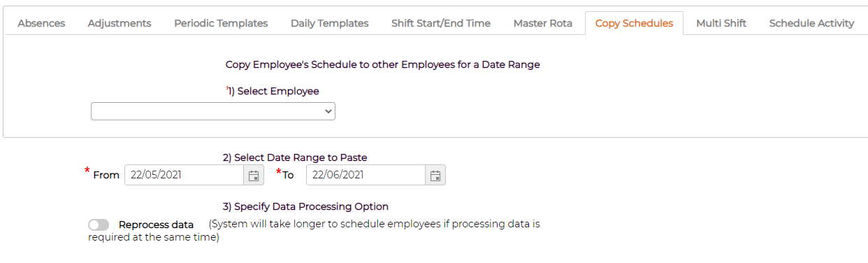
Task: Click the From date field showing 22/05/2021
Action: tap(184, 175)
